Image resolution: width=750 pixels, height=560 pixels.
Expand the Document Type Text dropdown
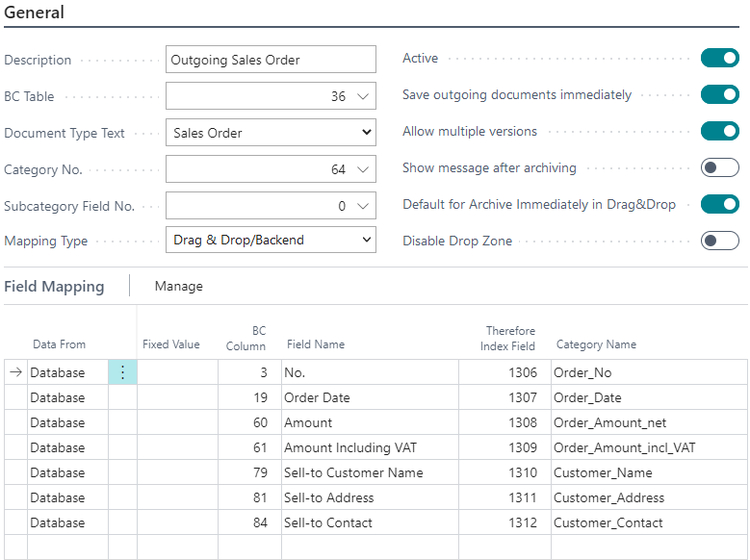[366, 133]
